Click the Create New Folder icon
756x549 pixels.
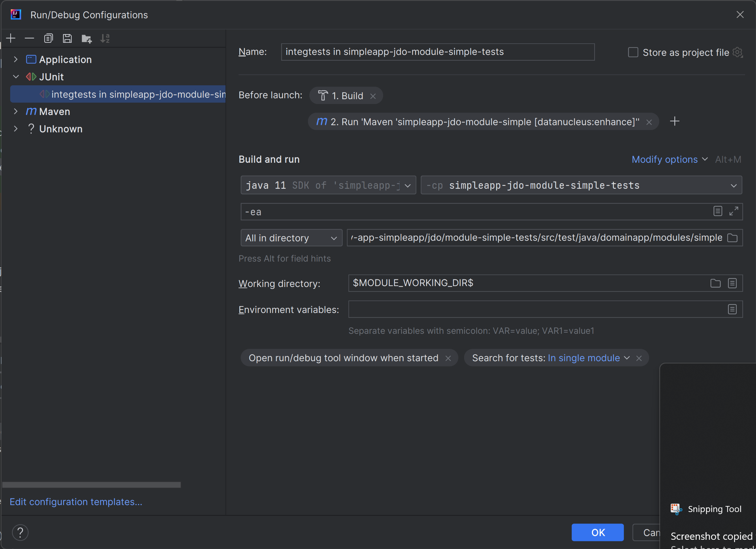(x=87, y=39)
